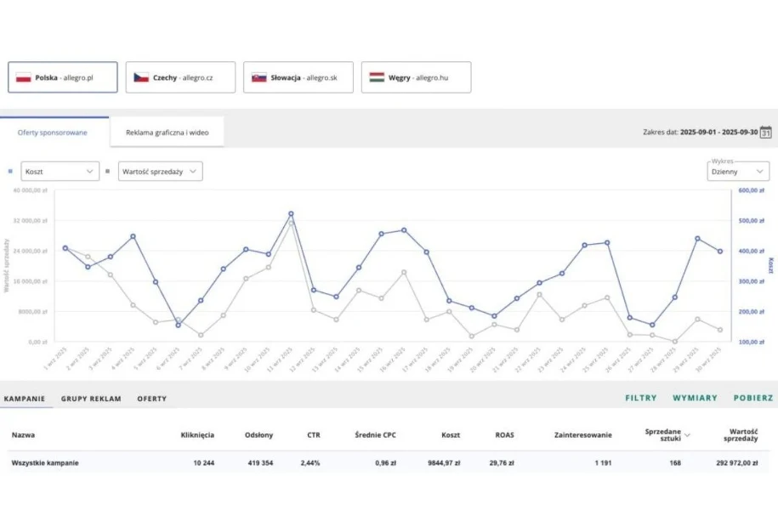Screen dimensions: 778x532
Task: Click the Slovakia flag icon
Action: (258, 77)
